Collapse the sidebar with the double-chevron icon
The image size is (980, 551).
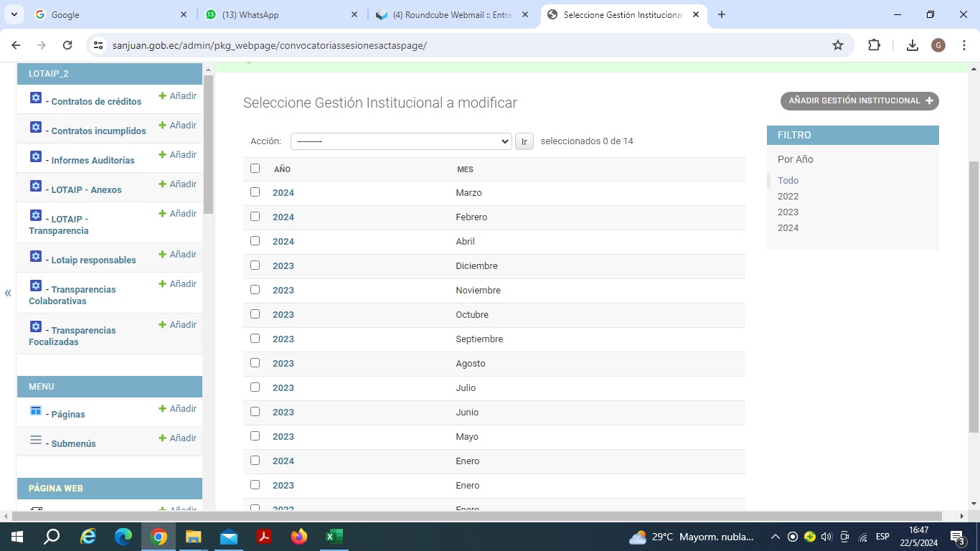click(8, 293)
